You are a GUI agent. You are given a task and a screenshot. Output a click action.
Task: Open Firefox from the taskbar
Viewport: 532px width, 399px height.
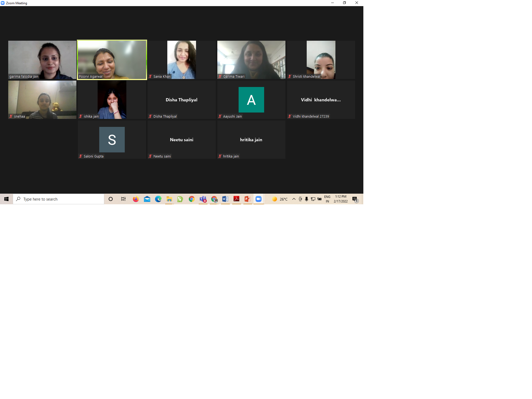[x=136, y=199]
